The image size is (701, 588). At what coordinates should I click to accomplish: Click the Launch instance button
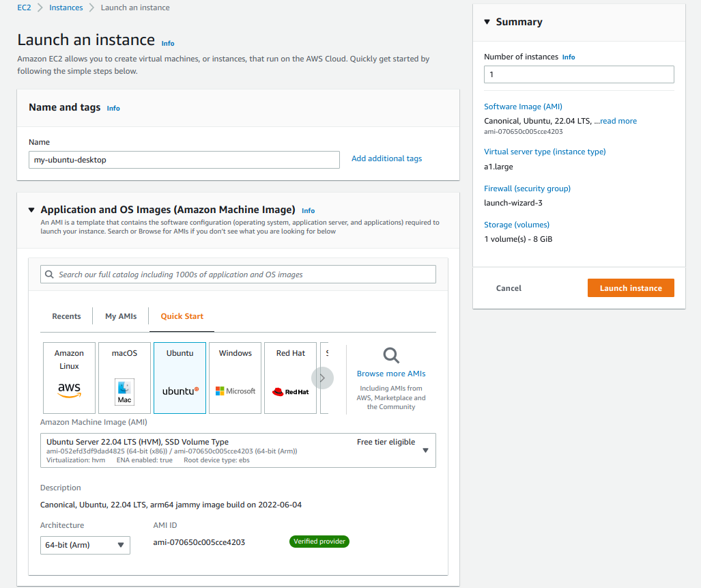[630, 288]
